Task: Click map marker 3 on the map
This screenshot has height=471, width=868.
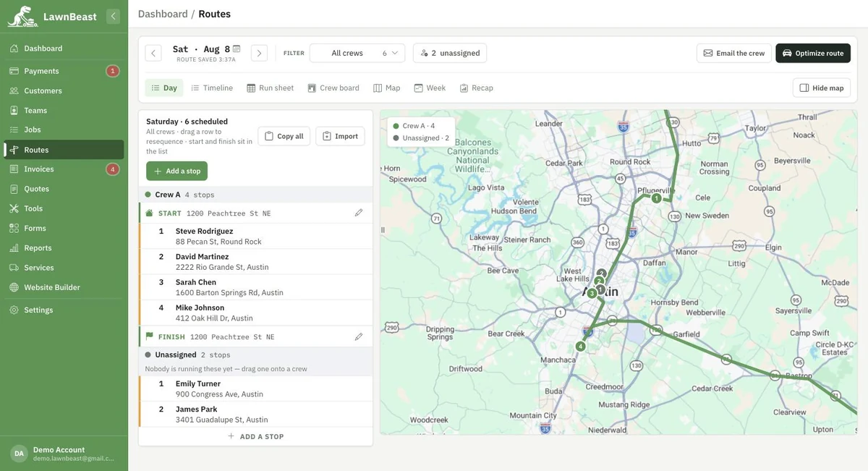Action: [592, 293]
